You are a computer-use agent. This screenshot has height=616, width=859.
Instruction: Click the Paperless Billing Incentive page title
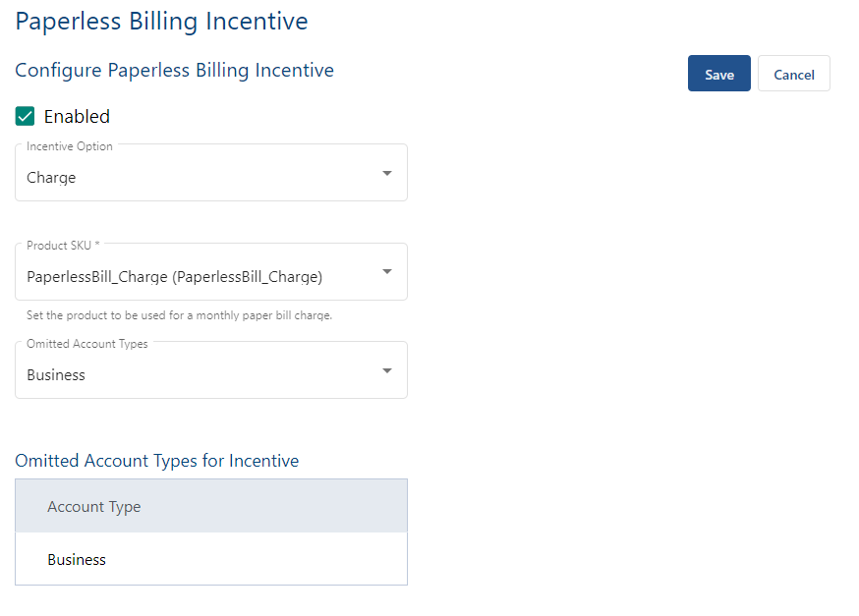(161, 21)
